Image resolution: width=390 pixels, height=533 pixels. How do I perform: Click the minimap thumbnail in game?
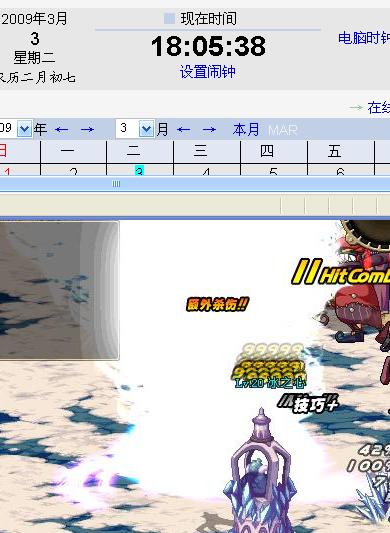pos(60,290)
